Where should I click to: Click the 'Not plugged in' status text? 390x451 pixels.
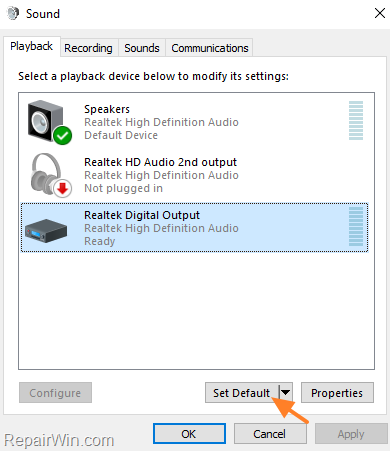point(123,188)
